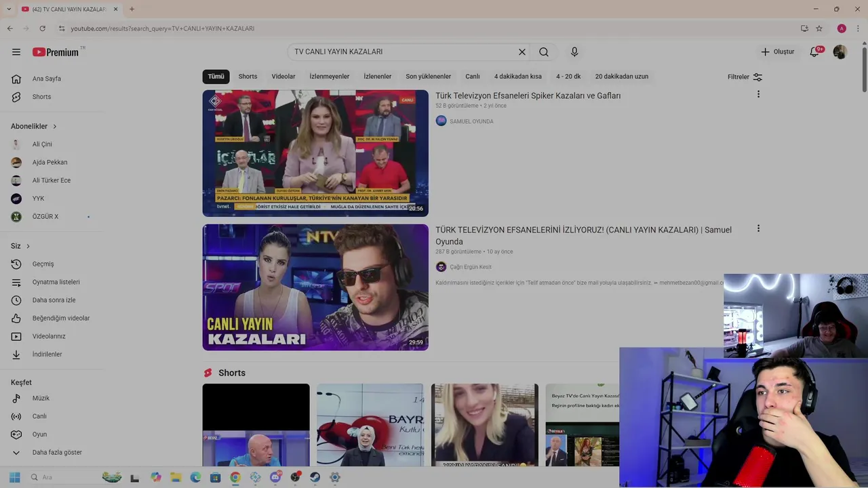This screenshot has height=488, width=868.
Task: Select the 20 dakikadan uzun chip
Action: click(x=622, y=77)
